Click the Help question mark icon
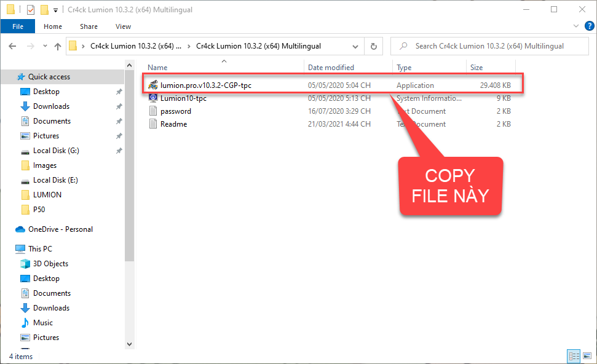 pyautogui.click(x=587, y=26)
